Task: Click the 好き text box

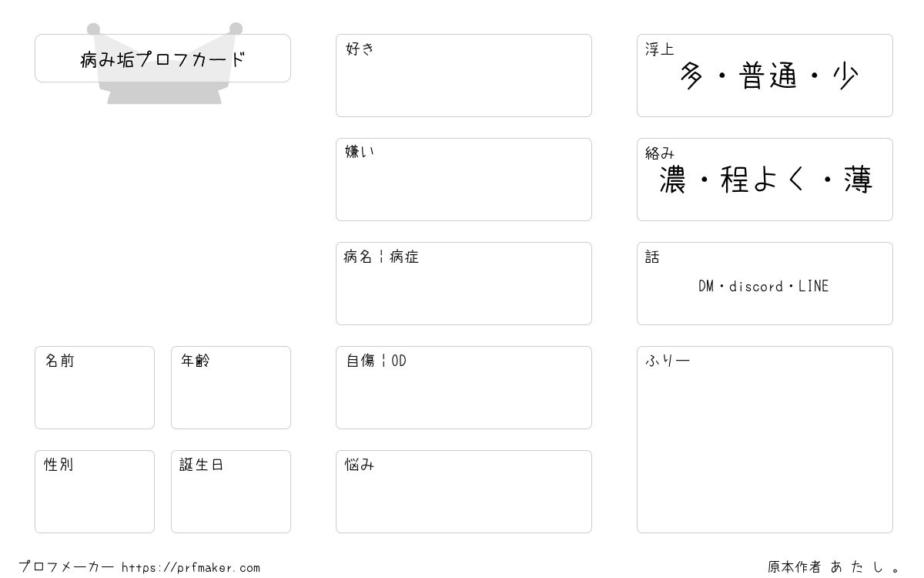Action: point(464,76)
